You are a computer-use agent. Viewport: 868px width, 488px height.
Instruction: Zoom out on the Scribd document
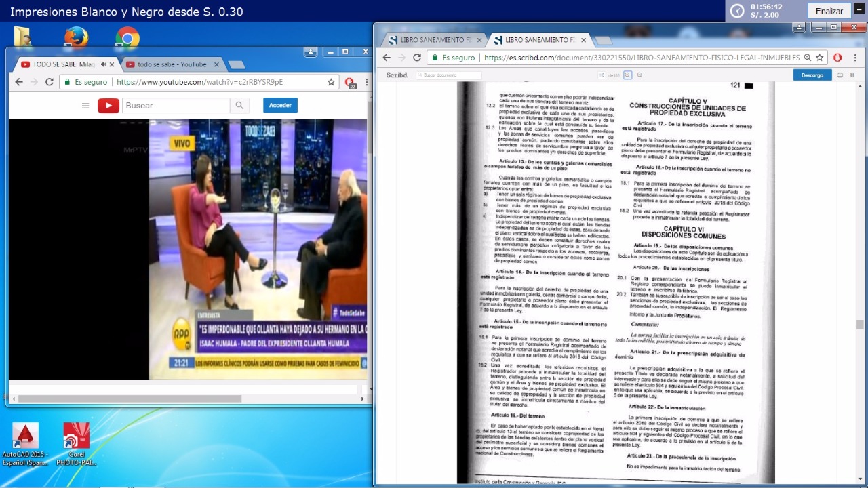(639, 75)
